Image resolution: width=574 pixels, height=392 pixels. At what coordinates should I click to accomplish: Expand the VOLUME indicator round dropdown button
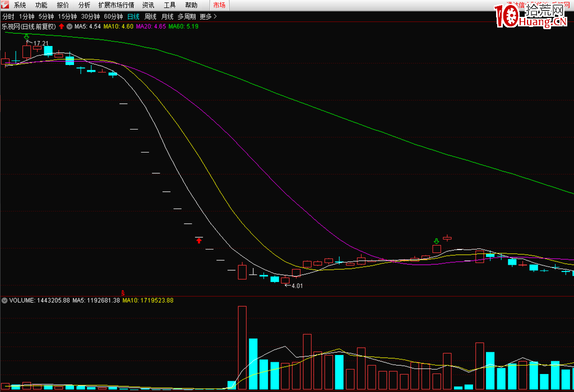click(x=4, y=301)
